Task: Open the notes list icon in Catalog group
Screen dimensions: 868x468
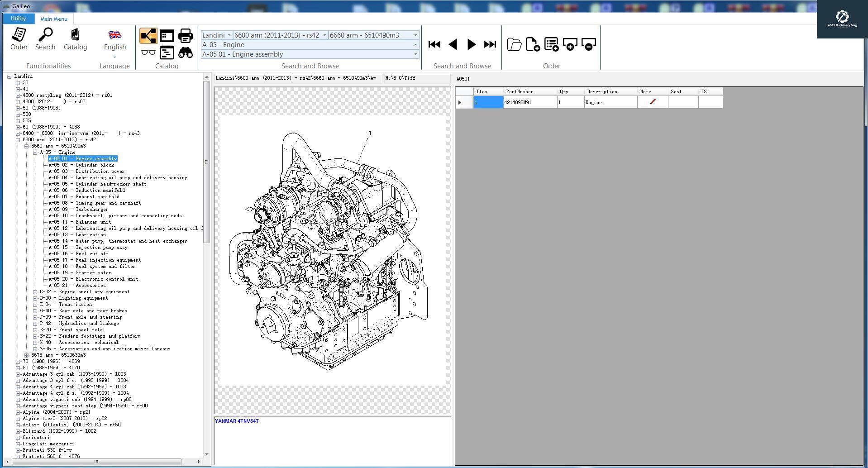Action: click(x=167, y=53)
